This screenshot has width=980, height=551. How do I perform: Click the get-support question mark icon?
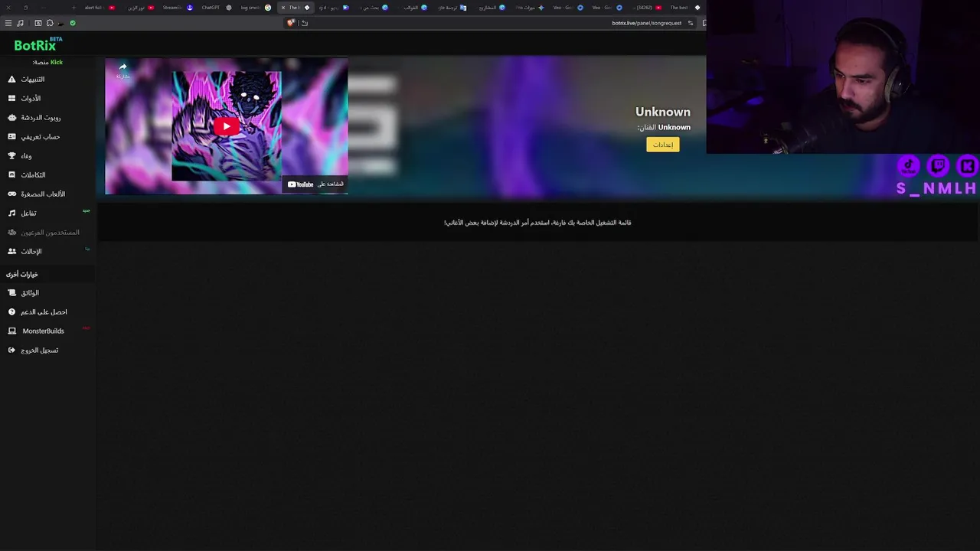(11, 312)
